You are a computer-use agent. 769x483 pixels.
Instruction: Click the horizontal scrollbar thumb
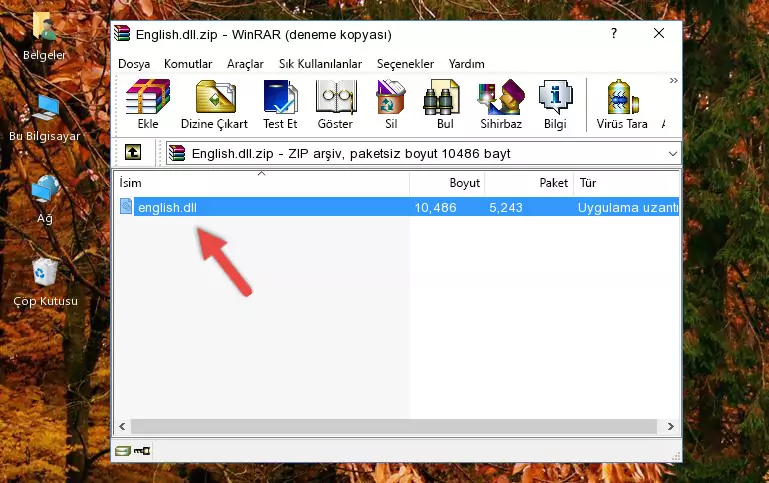tap(394, 427)
